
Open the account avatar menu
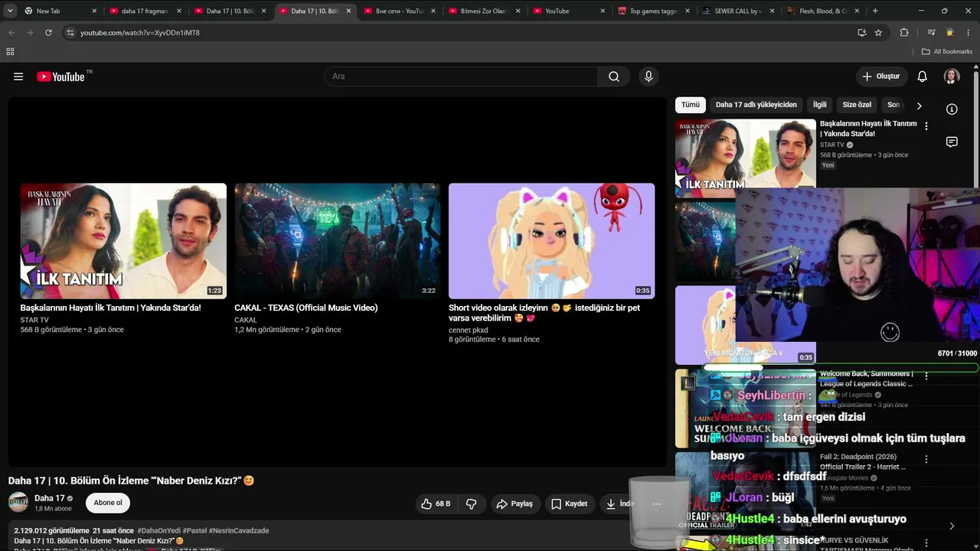tap(952, 77)
